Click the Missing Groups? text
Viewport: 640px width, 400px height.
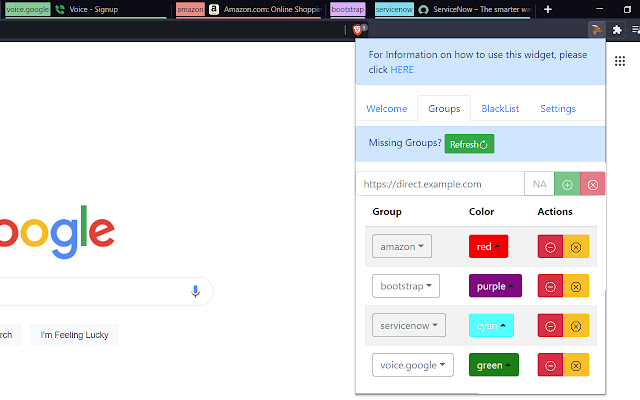click(404, 143)
